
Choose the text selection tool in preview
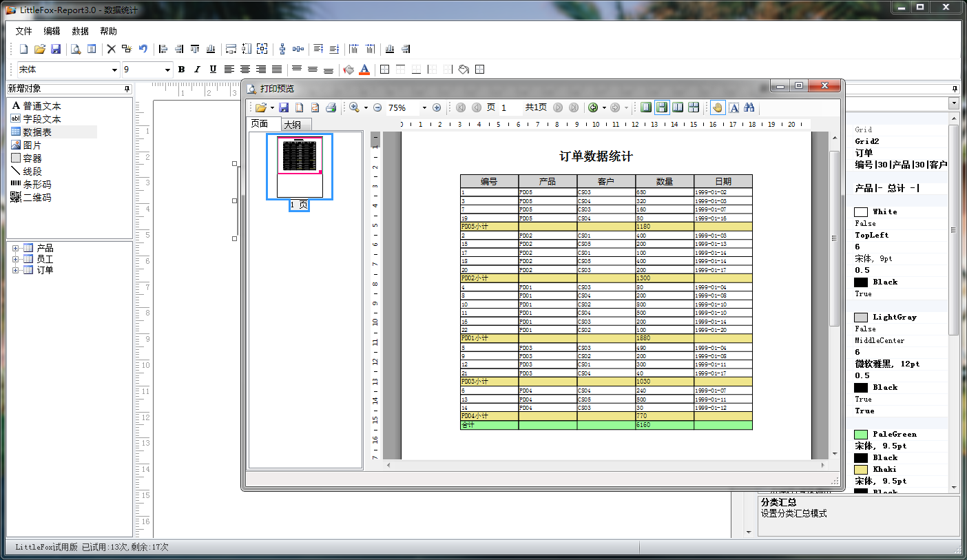734,107
